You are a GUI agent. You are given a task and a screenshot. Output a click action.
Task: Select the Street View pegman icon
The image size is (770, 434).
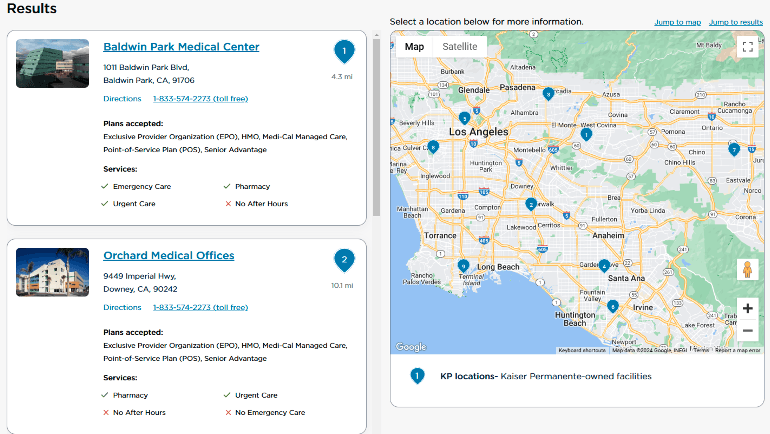(x=747, y=270)
